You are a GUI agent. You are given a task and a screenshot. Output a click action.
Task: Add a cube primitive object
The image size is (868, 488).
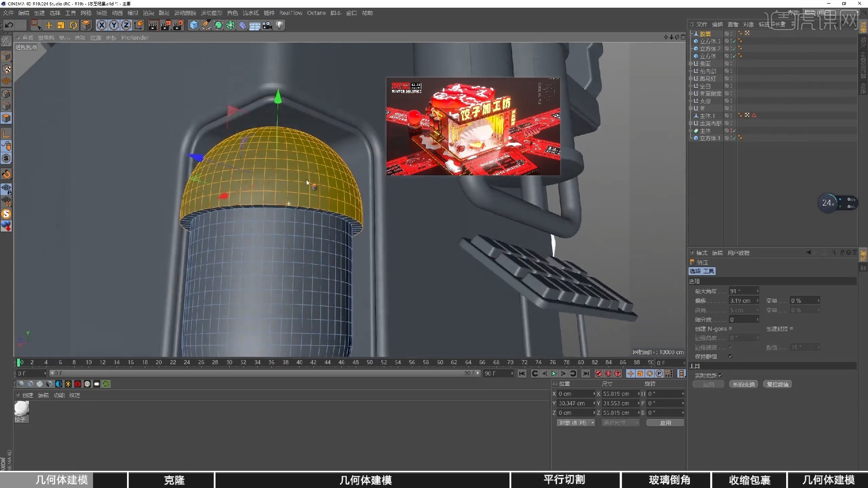pyautogui.click(x=194, y=25)
